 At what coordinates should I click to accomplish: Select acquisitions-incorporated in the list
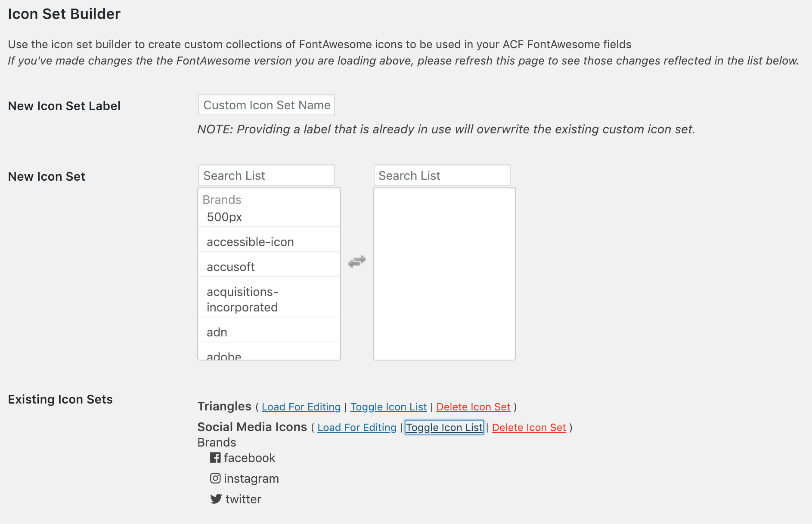[242, 299]
